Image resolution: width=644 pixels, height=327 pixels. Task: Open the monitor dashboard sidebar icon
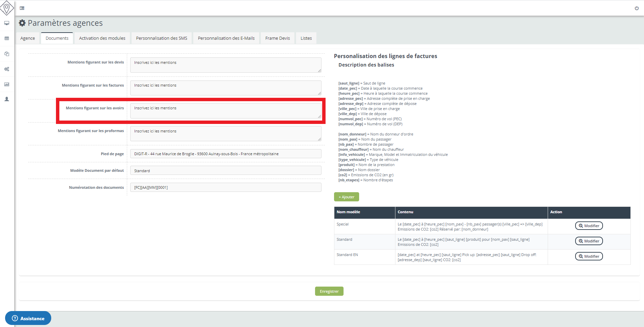(x=7, y=23)
